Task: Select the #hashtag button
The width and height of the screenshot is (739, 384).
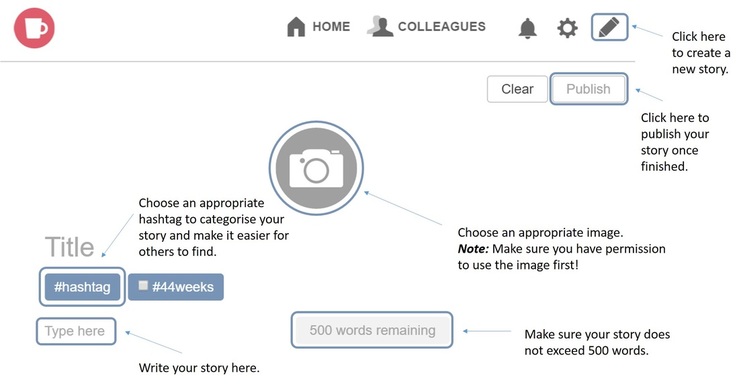Action: [82, 287]
